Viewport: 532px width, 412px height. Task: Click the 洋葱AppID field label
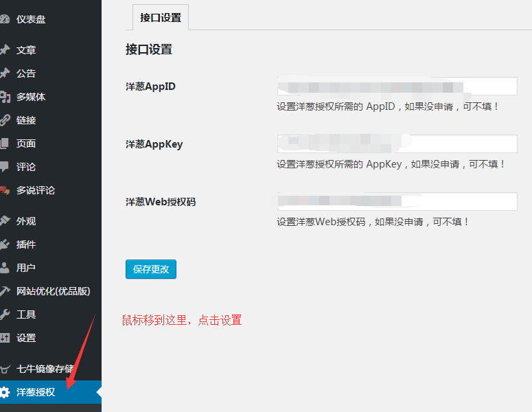tap(150, 87)
